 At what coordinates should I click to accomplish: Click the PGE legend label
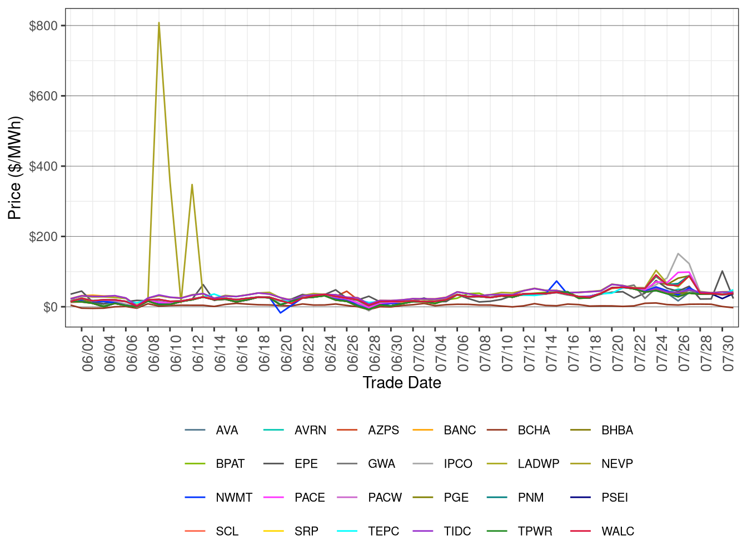coord(456,498)
